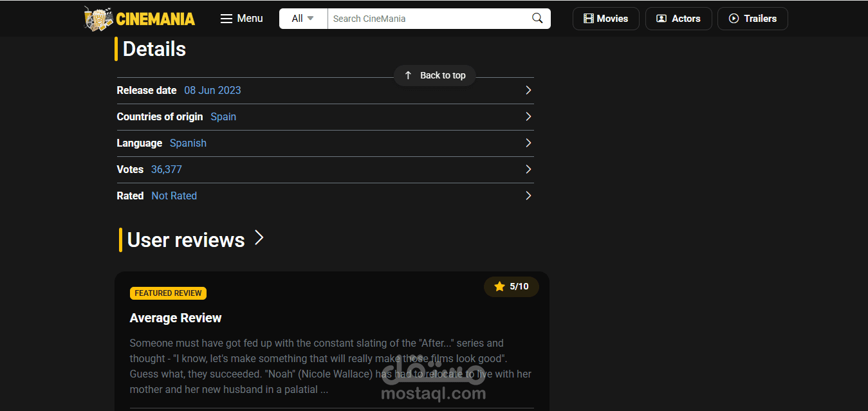Expand the Votes row chevron

tap(528, 169)
